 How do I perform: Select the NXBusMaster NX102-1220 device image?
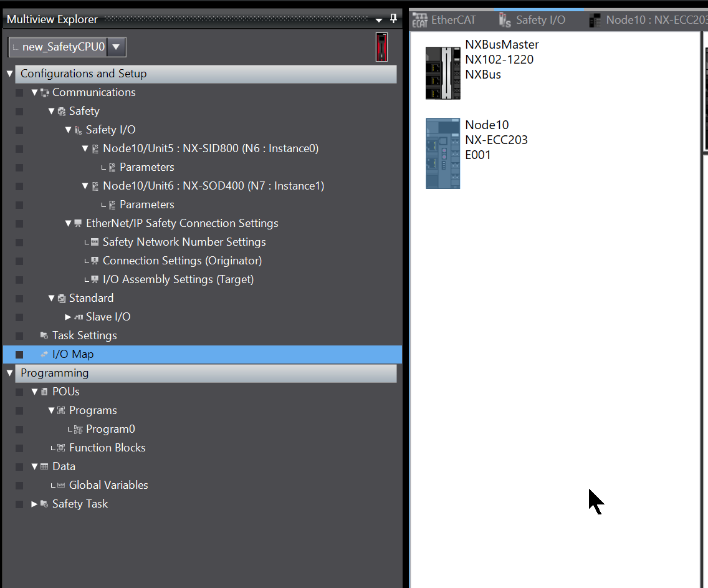point(443,73)
